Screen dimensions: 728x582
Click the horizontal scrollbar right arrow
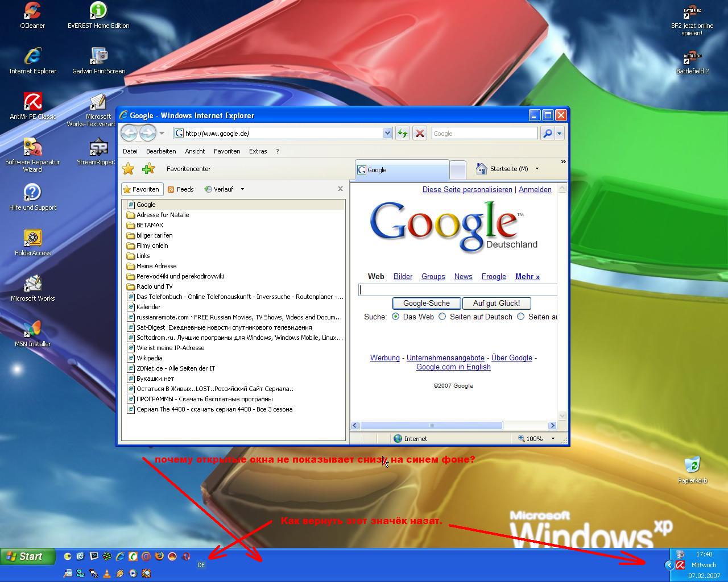click(552, 425)
